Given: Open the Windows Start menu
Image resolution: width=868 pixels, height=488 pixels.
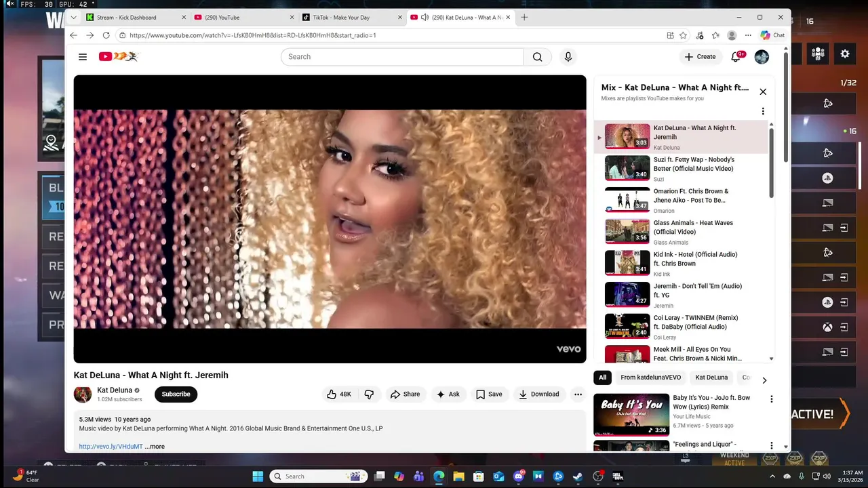Looking at the screenshot, I should pos(258,476).
